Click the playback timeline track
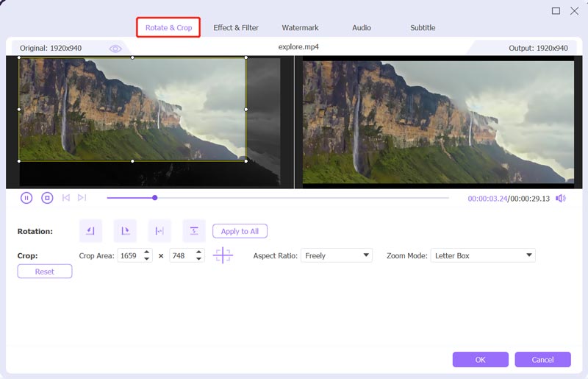Viewport: 588px width, 379px height. point(278,197)
